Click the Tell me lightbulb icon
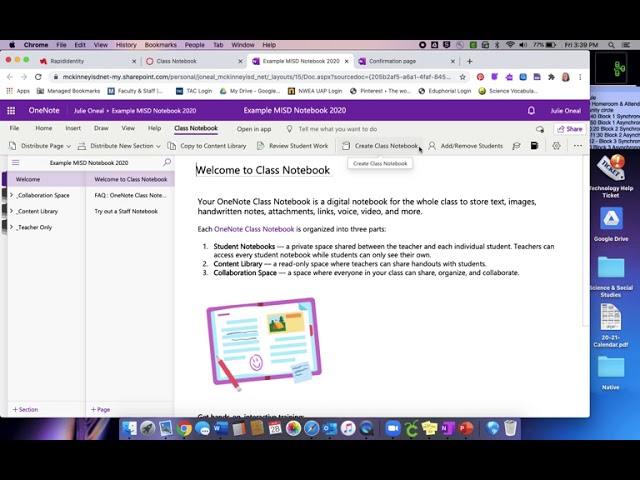Image resolution: width=640 pixels, height=480 pixels. point(289,129)
